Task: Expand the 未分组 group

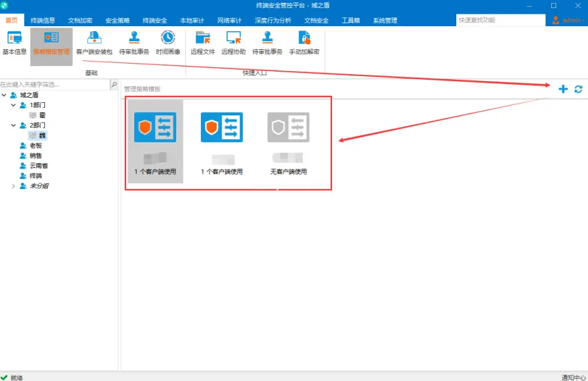Action: 14,186
